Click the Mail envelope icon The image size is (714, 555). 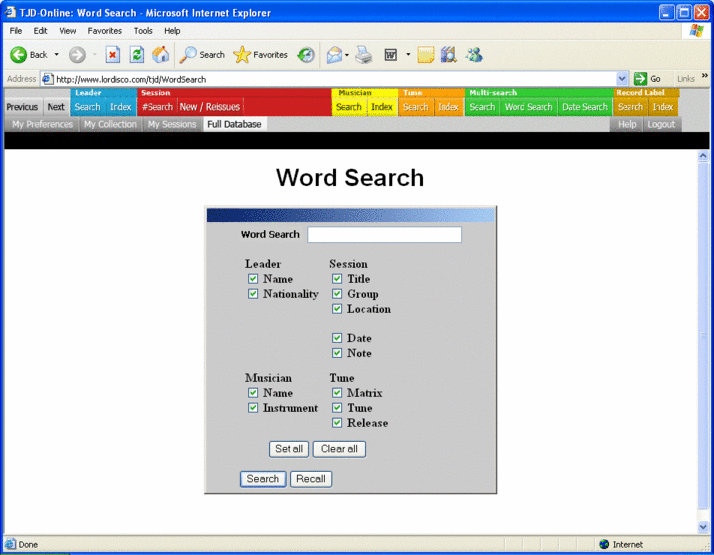334,55
